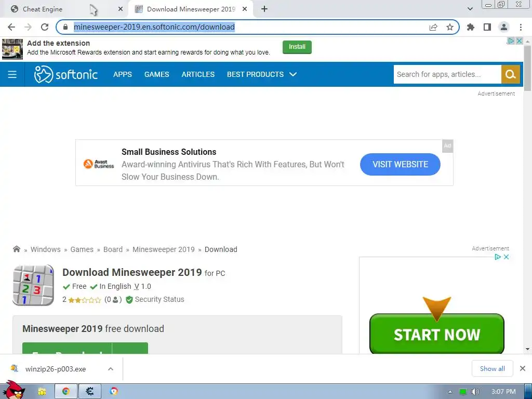
Task: Close the Cheat Engine tab
Action: [121, 9]
